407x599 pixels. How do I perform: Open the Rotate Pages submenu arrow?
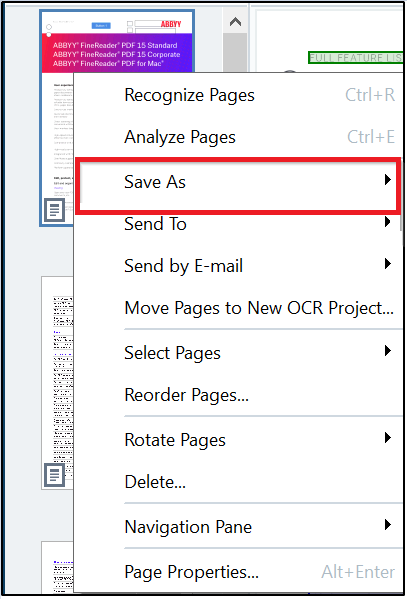point(388,438)
